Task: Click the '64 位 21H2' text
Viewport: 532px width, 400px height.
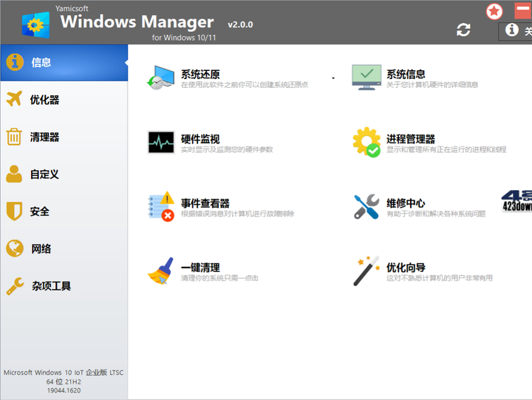Action: tap(64, 382)
